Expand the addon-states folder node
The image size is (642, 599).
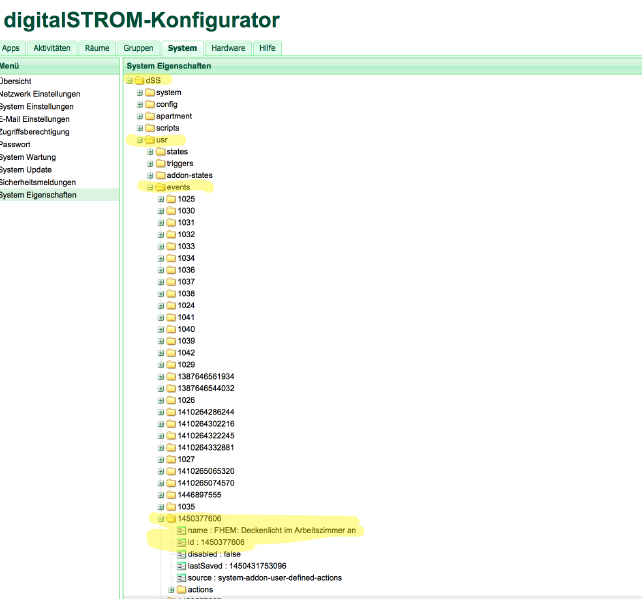150,175
